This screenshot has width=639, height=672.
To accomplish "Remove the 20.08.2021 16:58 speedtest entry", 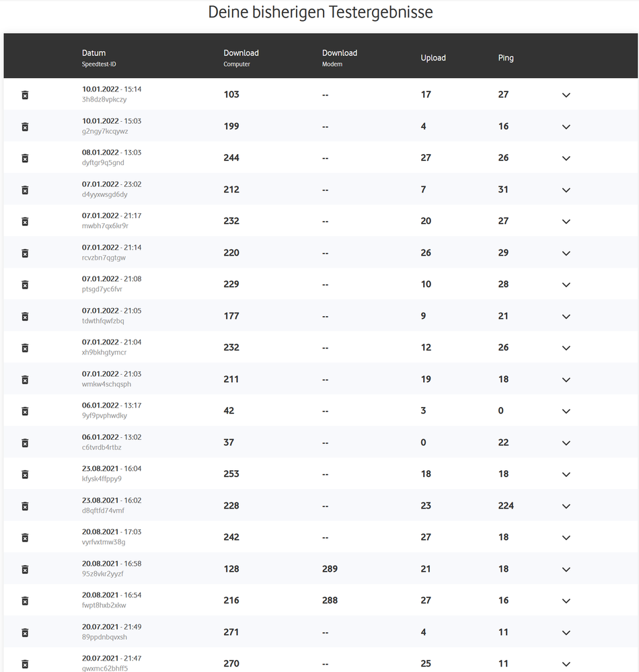I will pos(25,570).
